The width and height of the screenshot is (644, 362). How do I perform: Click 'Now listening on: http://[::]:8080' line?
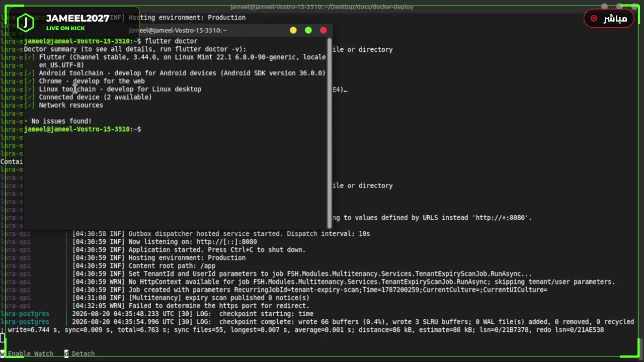(165, 242)
